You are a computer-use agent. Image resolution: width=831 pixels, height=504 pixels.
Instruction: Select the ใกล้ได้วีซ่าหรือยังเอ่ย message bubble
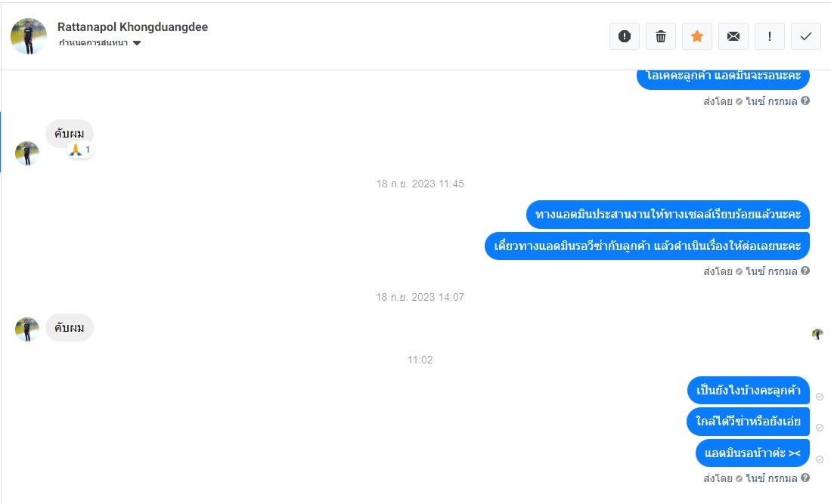749,422
